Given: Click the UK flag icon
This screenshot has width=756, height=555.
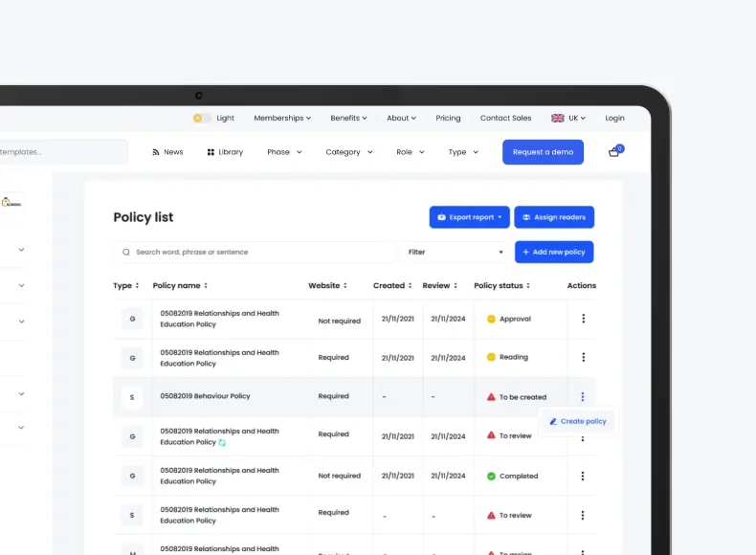Looking at the screenshot, I should point(557,118).
